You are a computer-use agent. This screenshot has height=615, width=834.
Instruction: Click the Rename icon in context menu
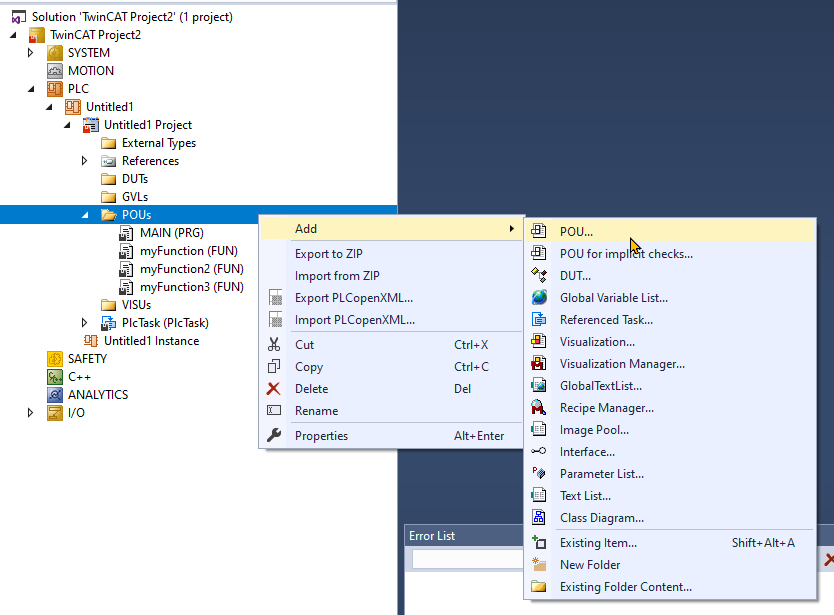[x=274, y=410]
